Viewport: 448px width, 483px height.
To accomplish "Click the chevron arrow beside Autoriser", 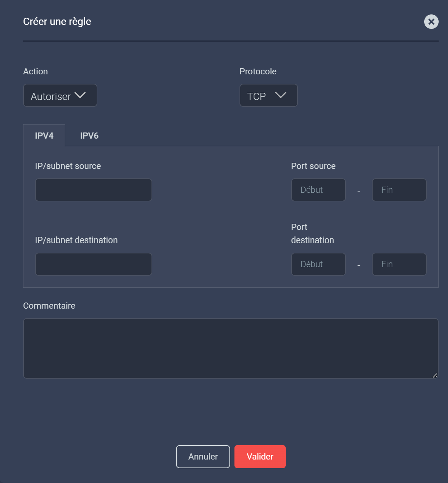I will coord(80,95).
